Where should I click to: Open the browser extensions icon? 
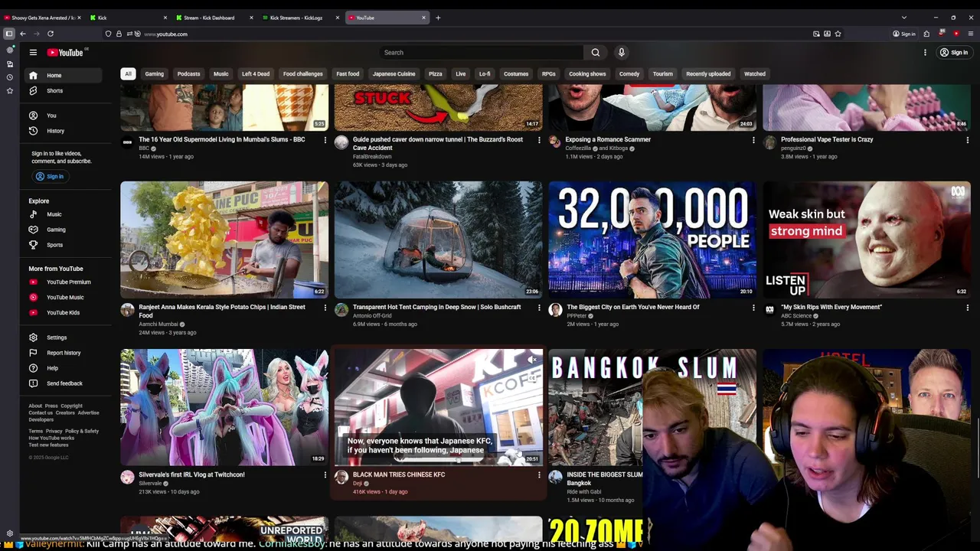point(926,34)
